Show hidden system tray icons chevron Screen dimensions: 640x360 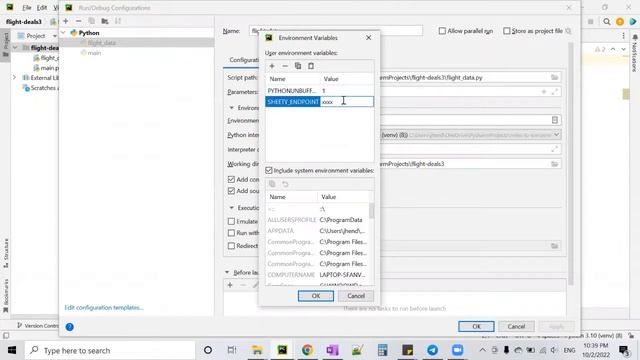pos(482,350)
